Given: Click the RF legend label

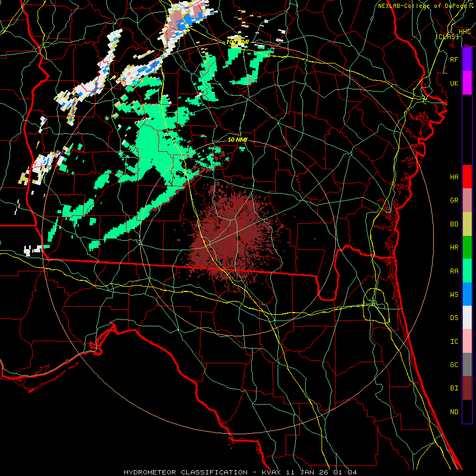Looking at the screenshot, I should click(454, 59).
